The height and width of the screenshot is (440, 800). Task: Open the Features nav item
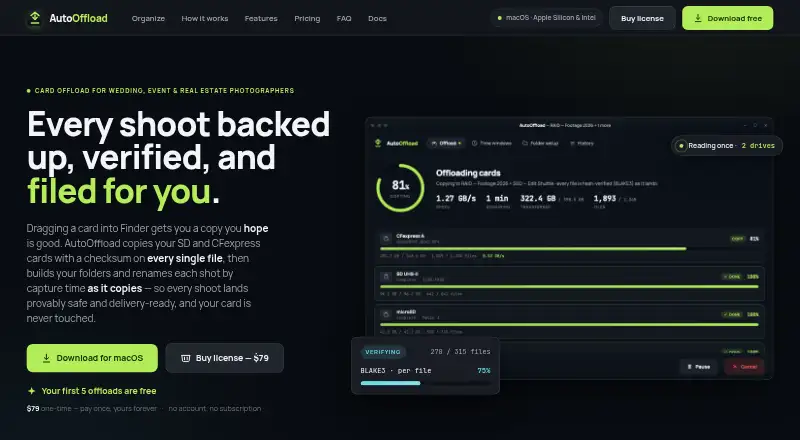tap(261, 18)
